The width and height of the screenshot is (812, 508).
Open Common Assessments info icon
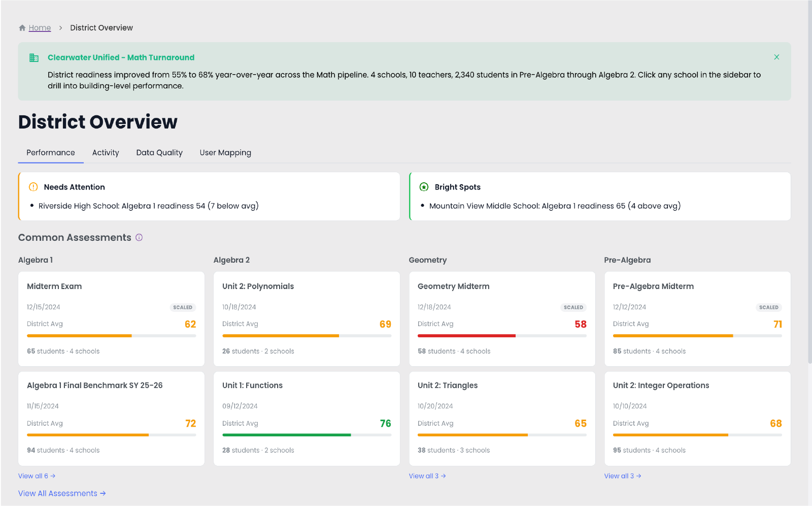pyautogui.click(x=139, y=238)
